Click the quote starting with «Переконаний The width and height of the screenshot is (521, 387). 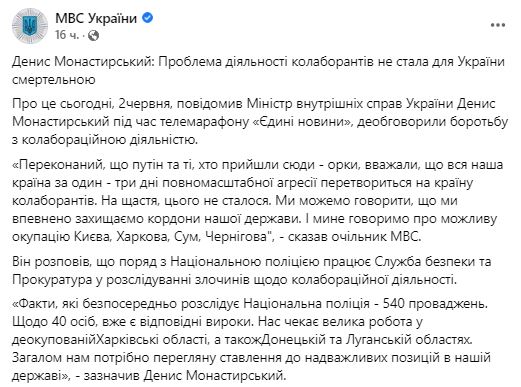[x=258, y=201]
